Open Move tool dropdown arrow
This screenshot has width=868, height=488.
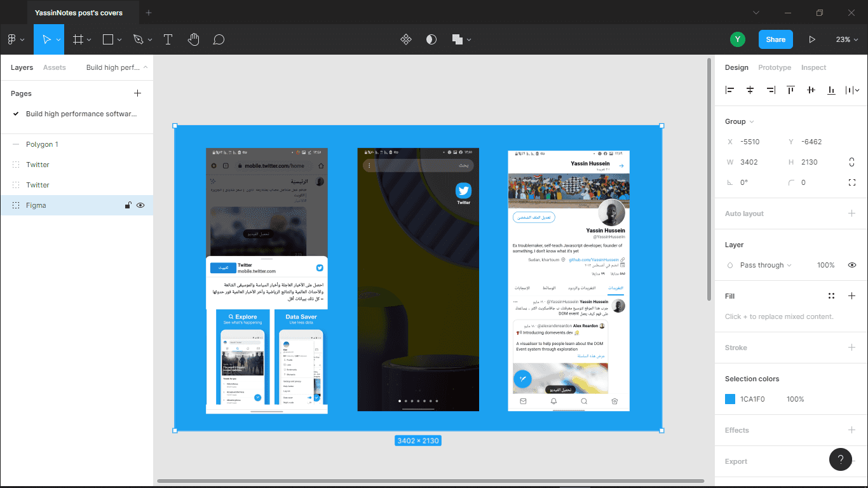pos(58,39)
